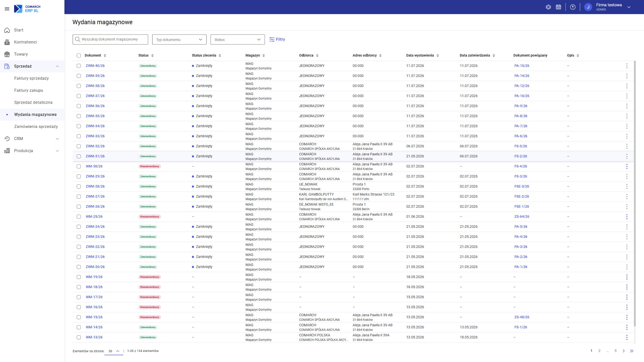This screenshot has height=362, width=644.
Task: Sort by Dokument column arrows
Action: tap(105, 55)
